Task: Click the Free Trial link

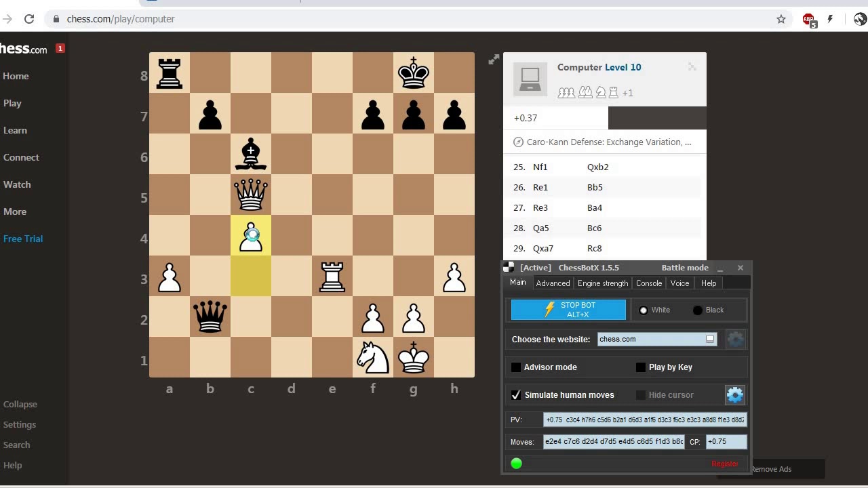Action: tap(23, 239)
